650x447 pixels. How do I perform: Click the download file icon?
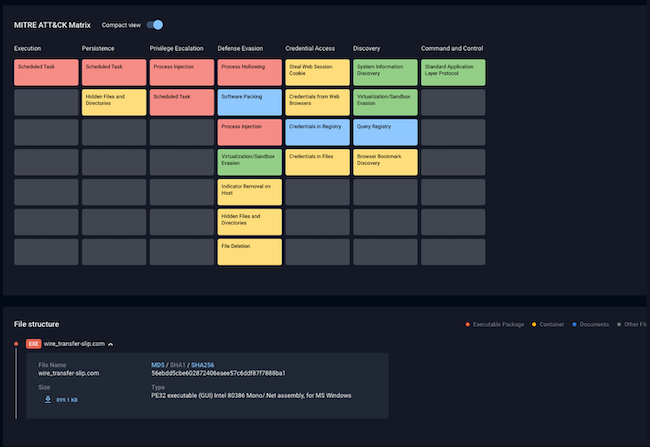tap(48, 399)
